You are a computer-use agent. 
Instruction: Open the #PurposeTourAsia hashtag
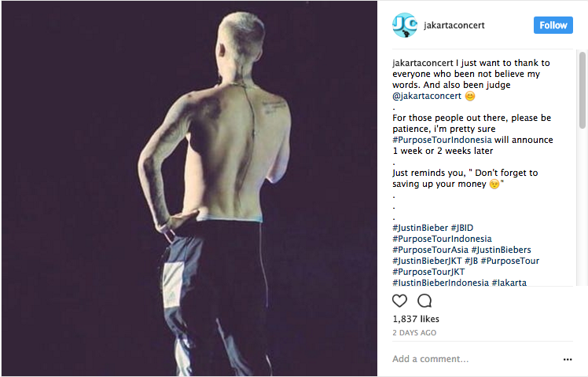[430, 250]
